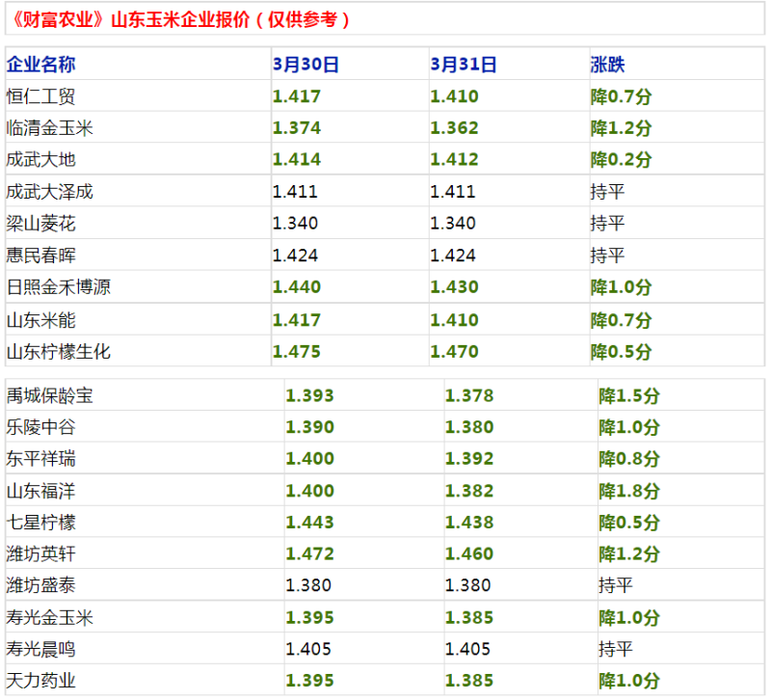Select the 寿光金玉米 company name
The width and height of the screenshot is (771, 700).
point(50,617)
